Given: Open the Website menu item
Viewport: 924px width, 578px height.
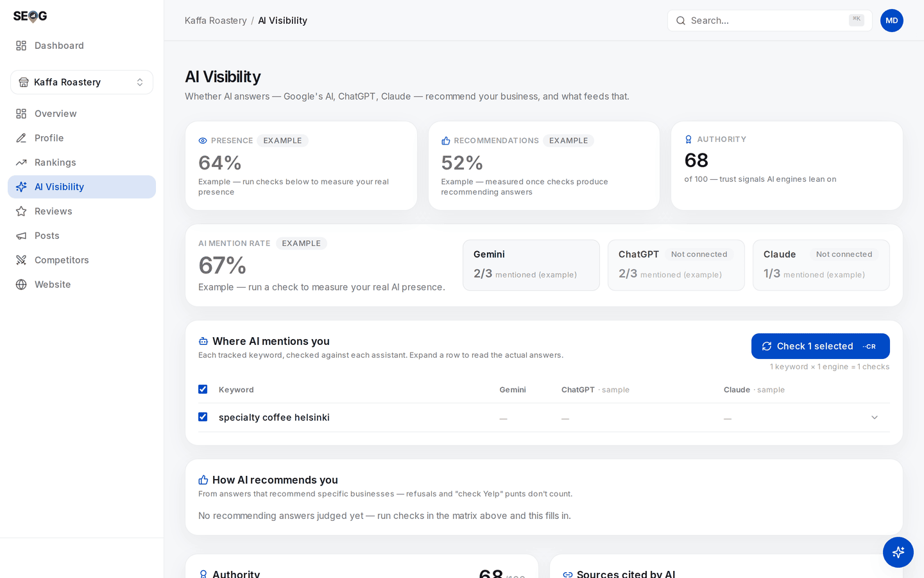Looking at the screenshot, I should click(81, 285).
